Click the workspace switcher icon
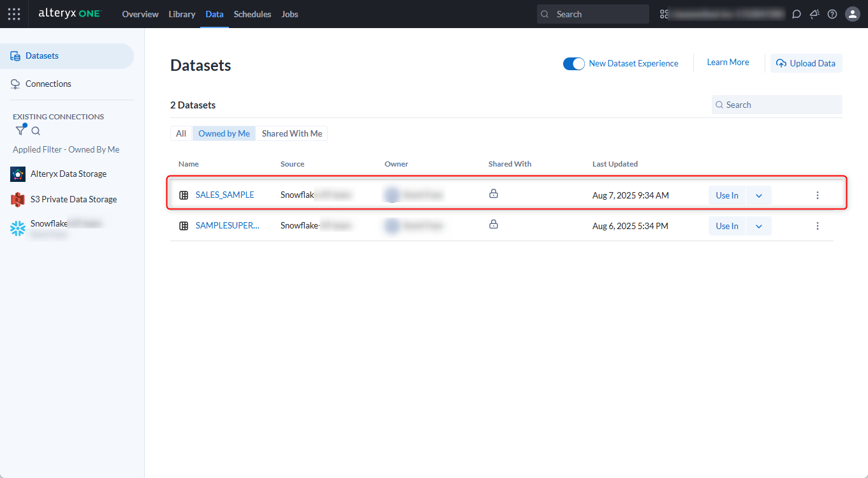 pos(665,14)
